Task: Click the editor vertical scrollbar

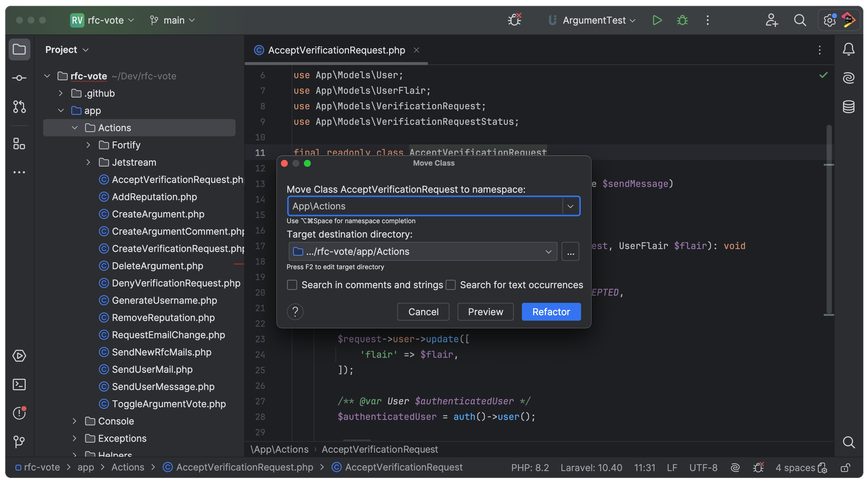Action: tap(829, 219)
